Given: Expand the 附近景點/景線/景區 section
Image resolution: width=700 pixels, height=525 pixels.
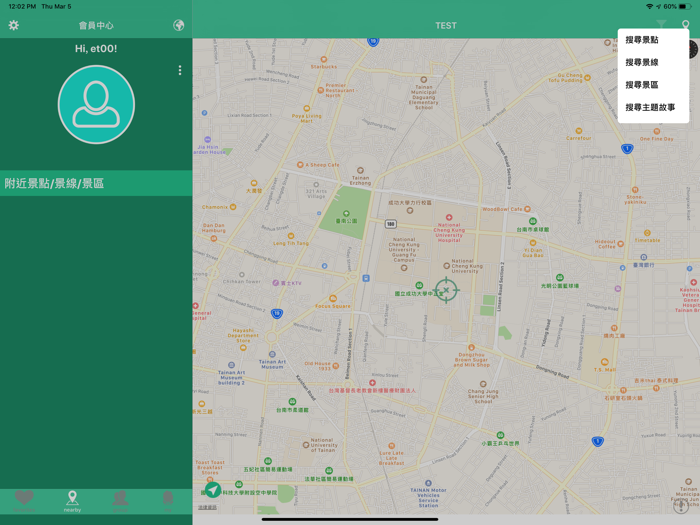Looking at the screenshot, I should tap(96, 183).
